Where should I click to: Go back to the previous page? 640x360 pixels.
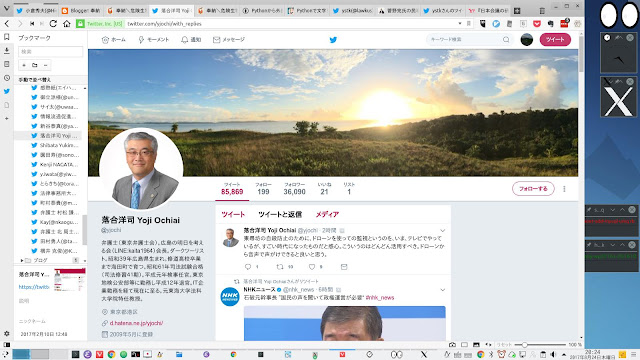7,24
